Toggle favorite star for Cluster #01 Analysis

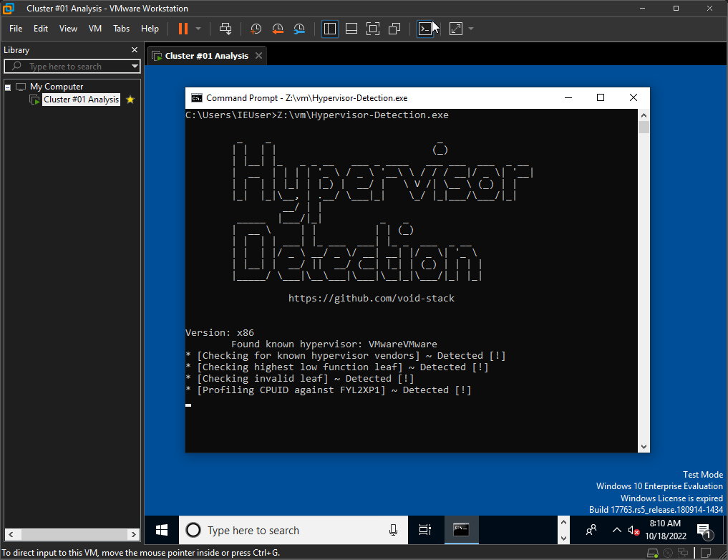pyautogui.click(x=130, y=100)
